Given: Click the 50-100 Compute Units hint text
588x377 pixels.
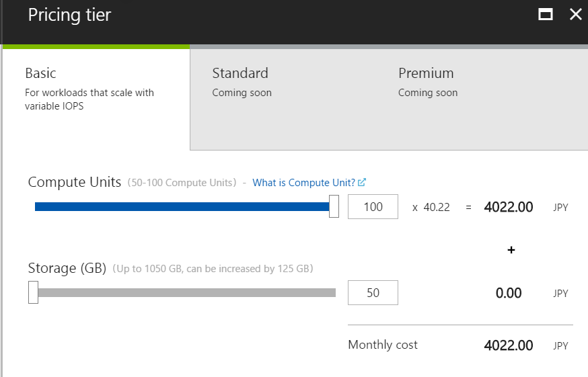Looking at the screenshot, I should point(182,183).
